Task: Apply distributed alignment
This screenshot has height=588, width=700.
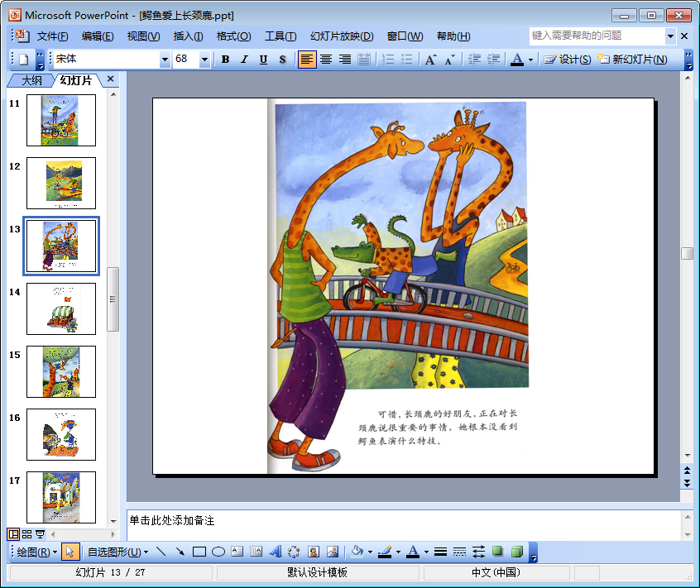Action: pos(364,60)
